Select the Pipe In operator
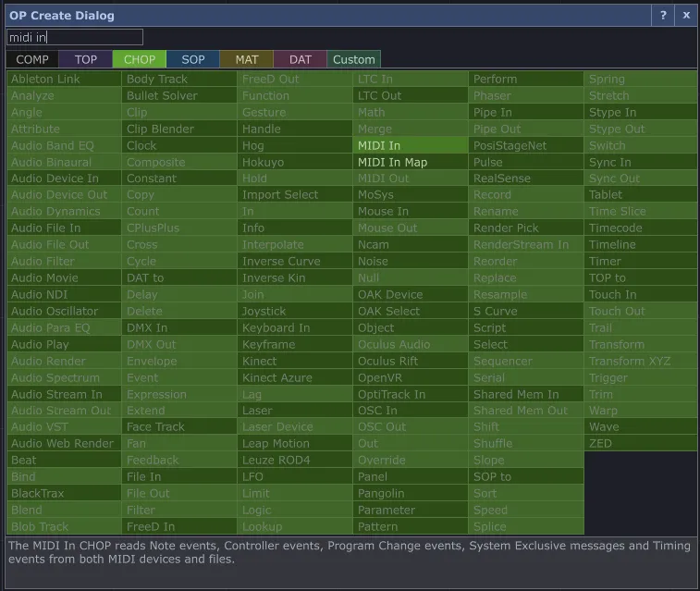The image size is (700, 591). click(526, 113)
